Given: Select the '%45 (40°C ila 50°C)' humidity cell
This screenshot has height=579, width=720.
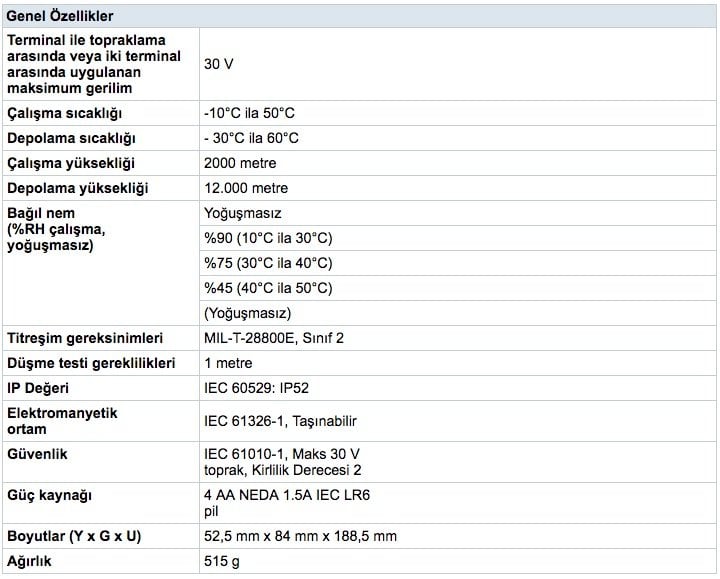Looking at the screenshot, I should (x=268, y=288).
